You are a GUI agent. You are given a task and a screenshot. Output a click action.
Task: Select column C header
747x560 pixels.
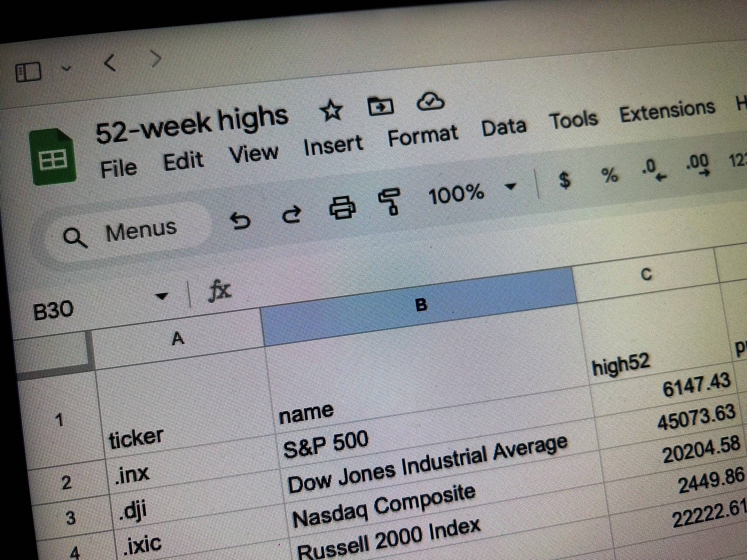pos(646,275)
